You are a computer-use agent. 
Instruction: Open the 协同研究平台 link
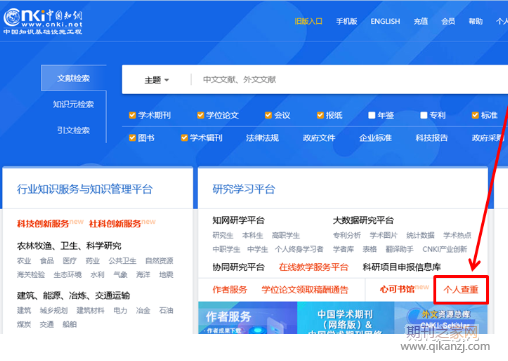point(239,267)
